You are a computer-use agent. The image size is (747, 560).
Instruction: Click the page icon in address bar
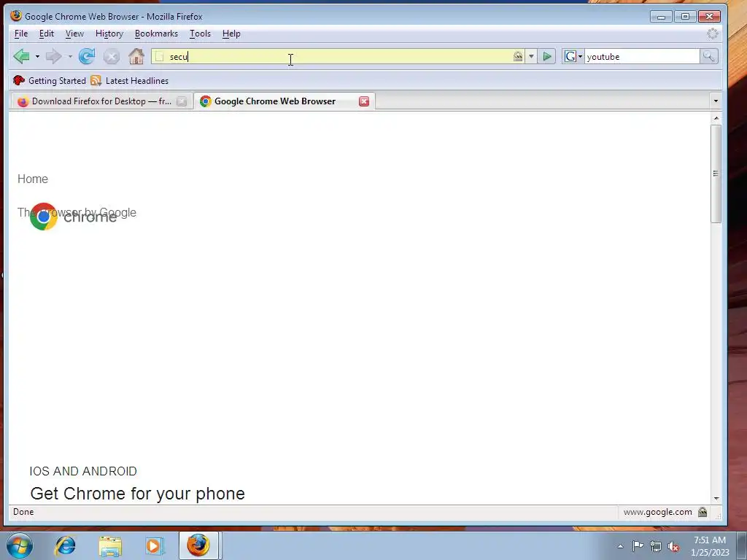160,57
